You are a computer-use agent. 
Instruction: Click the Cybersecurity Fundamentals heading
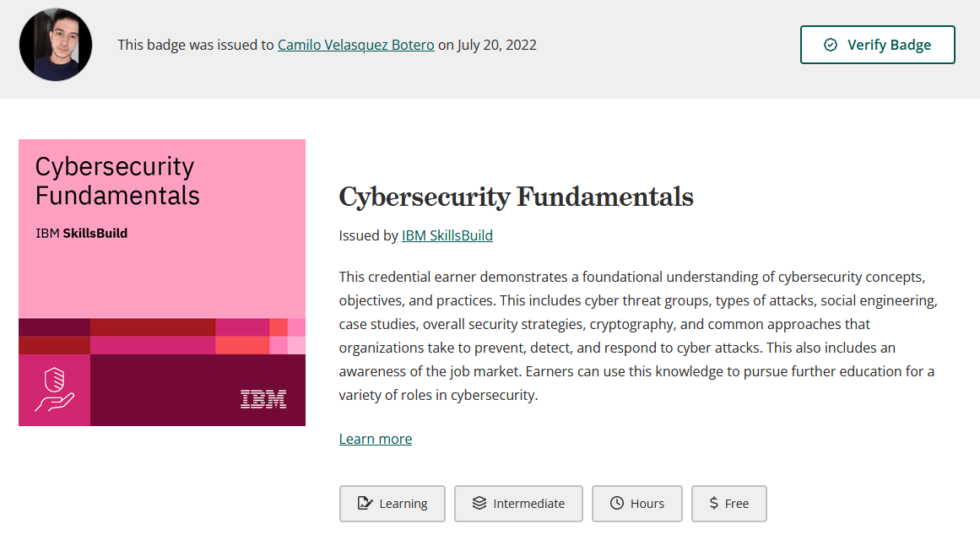click(517, 197)
